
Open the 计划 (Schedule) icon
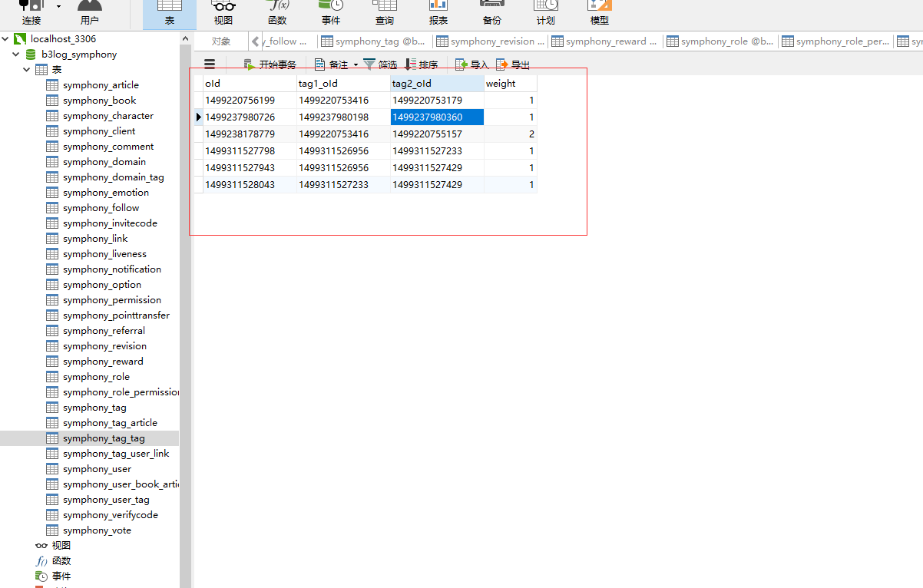click(x=545, y=14)
